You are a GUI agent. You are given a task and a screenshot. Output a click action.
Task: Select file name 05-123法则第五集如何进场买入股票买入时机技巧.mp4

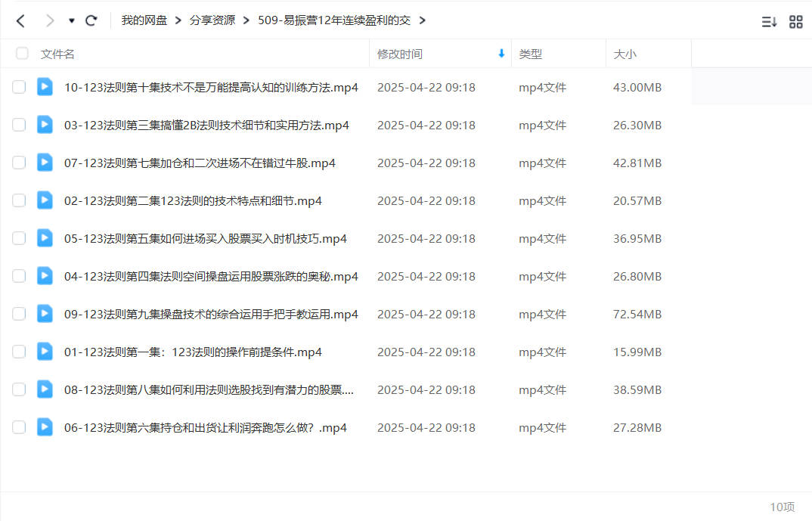206,239
